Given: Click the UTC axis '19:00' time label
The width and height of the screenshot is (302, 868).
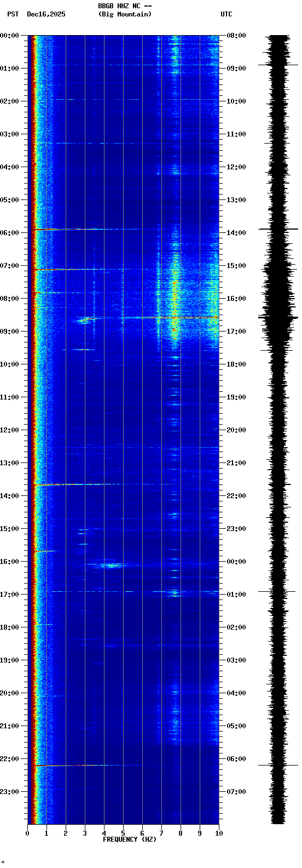Looking at the screenshot, I should click(236, 397).
